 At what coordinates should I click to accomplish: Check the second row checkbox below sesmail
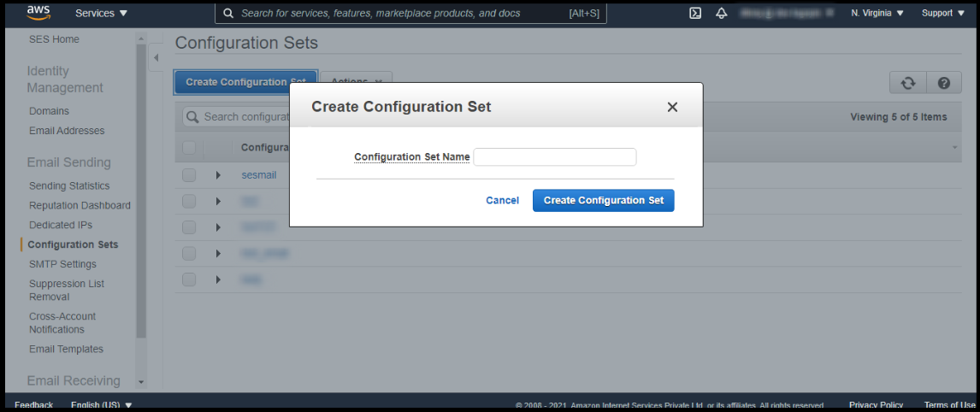click(x=189, y=202)
